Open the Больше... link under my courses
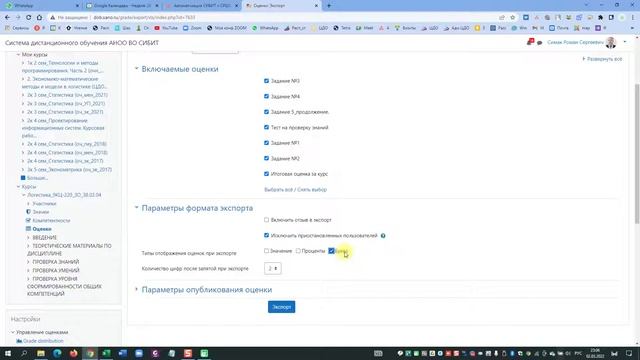This screenshot has height=360, width=640. 37,178
